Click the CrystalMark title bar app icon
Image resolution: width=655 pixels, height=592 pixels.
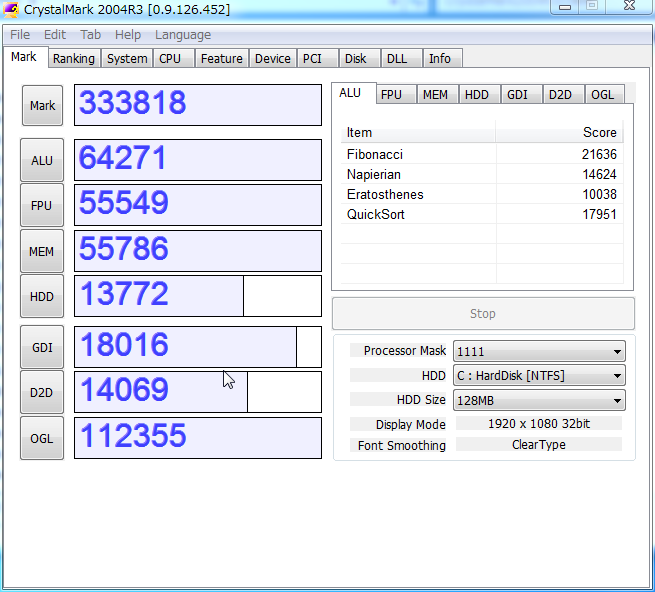[10, 9]
